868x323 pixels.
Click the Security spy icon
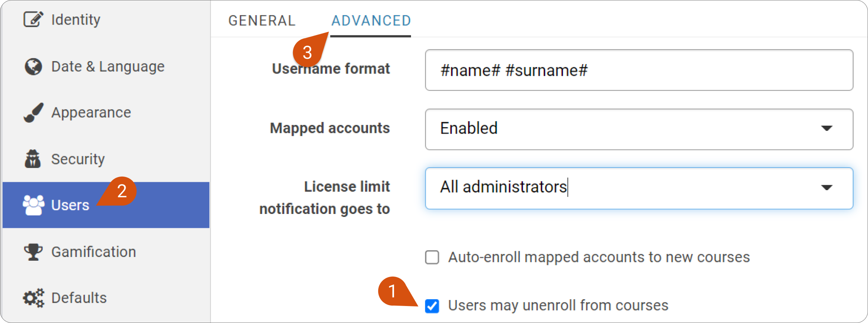[33, 158]
